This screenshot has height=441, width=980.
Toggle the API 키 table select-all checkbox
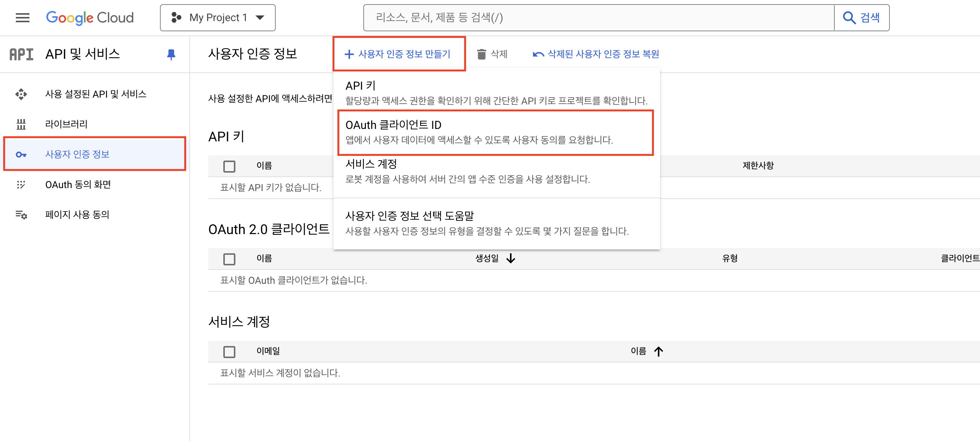pyautogui.click(x=229, y=166)
